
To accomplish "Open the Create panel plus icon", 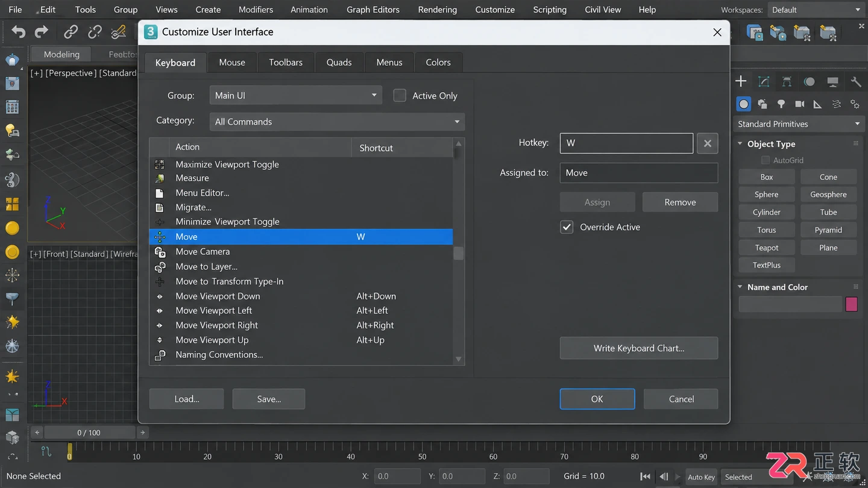I will click(741, 81).
